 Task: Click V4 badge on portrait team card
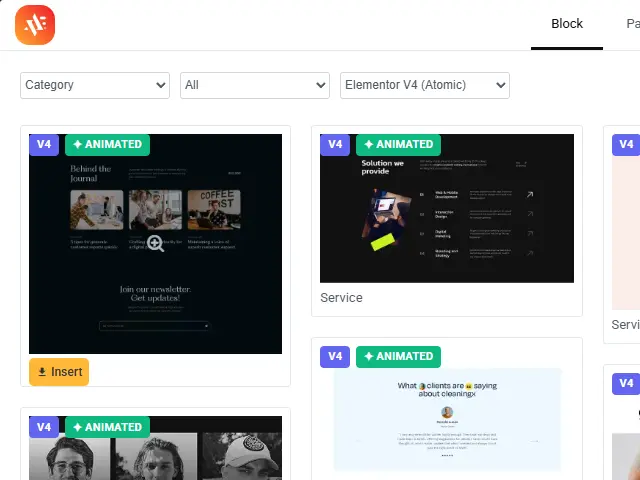[44, 427]
